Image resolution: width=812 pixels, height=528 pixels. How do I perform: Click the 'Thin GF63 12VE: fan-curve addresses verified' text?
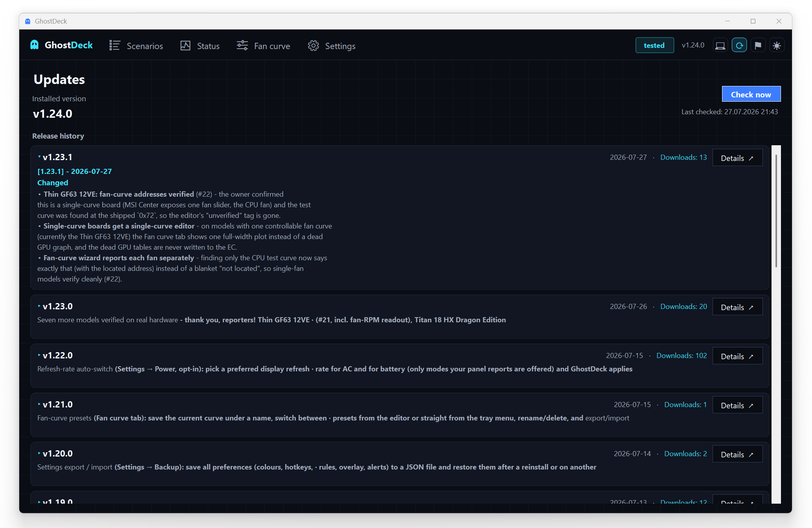(119, 194)
